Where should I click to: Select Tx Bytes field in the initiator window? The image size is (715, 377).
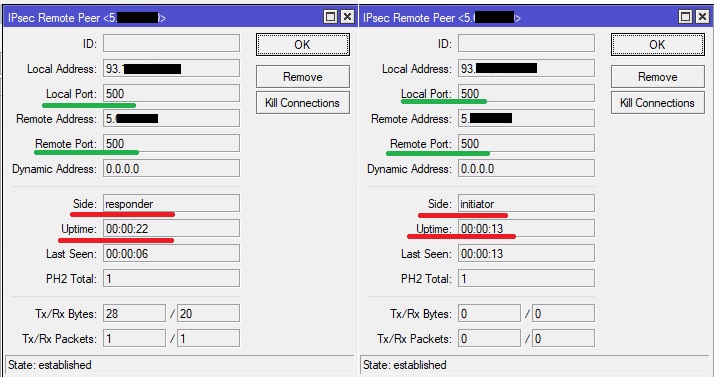(x=489, y=313)
